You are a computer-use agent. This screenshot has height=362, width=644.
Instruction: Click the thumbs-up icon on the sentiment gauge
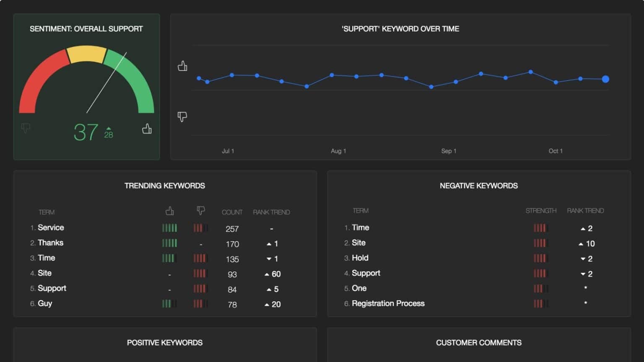click(147, 129)
